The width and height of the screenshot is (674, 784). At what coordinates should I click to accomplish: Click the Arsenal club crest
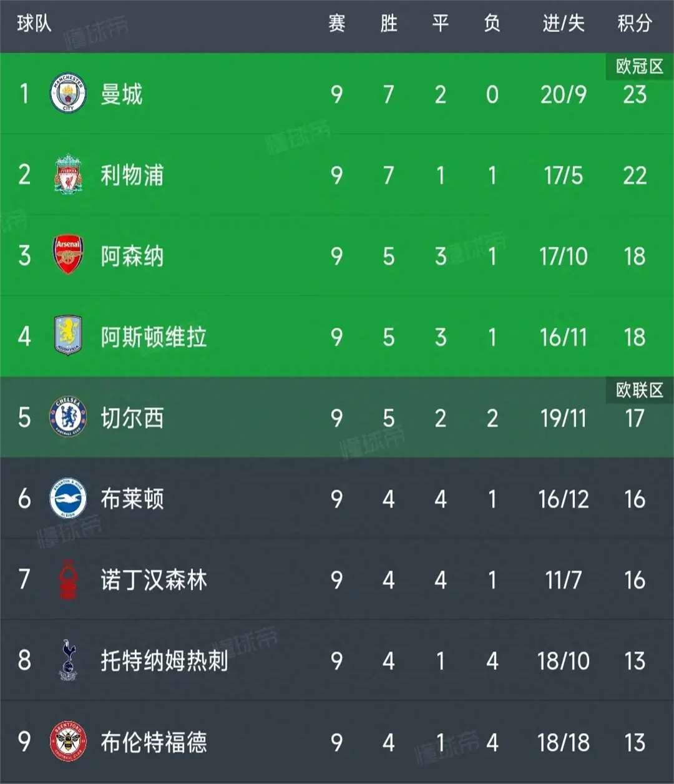click(x=67, y=255)
